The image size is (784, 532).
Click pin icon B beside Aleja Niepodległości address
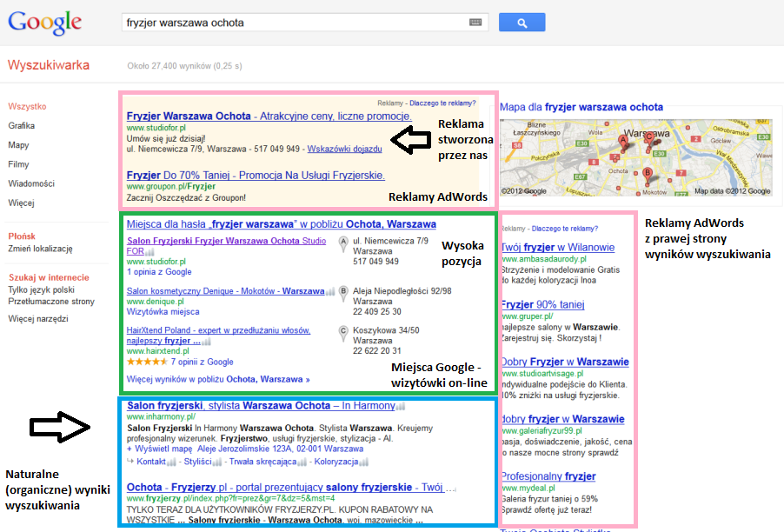tap(343, 293)
